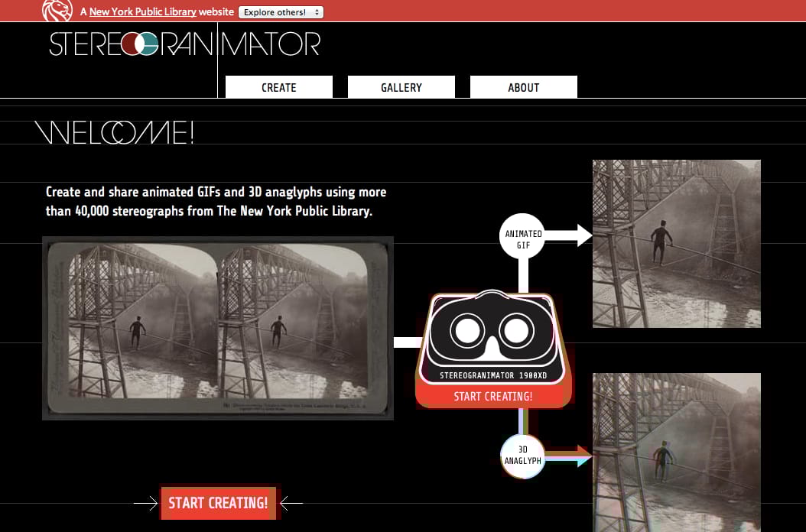Click the text 'than 40,000 stereographs from The New York Public Library.'
The height and width of the screenshot is (532, 806).
click(209, 211)
